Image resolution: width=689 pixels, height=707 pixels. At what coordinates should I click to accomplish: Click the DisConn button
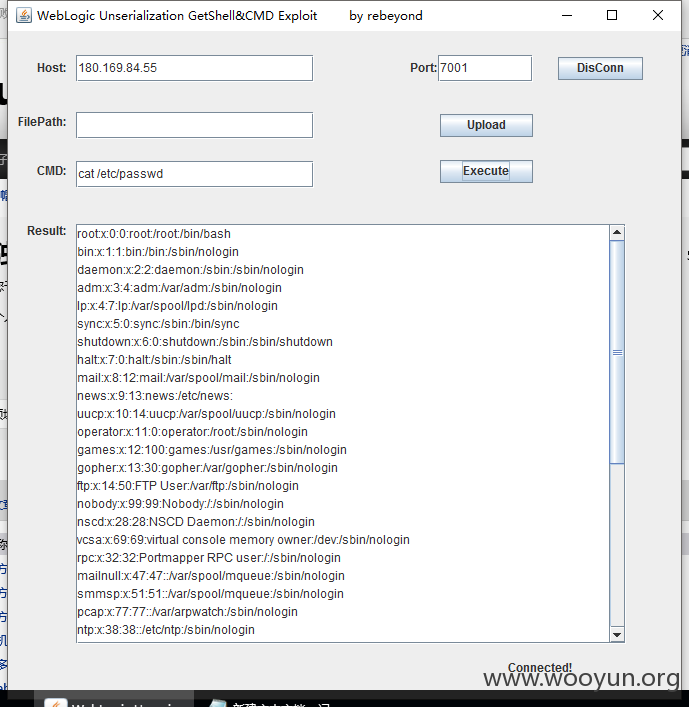pyautogui.click(x=600, y=68)
